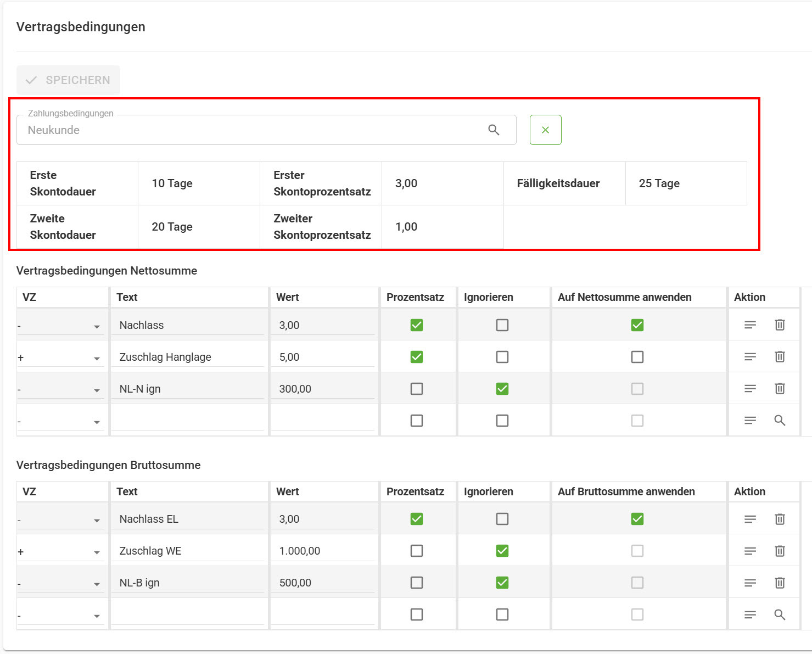
Task: Click the '25 Tage' Fälligkeitsdauer value
Action: coord(659,183)
